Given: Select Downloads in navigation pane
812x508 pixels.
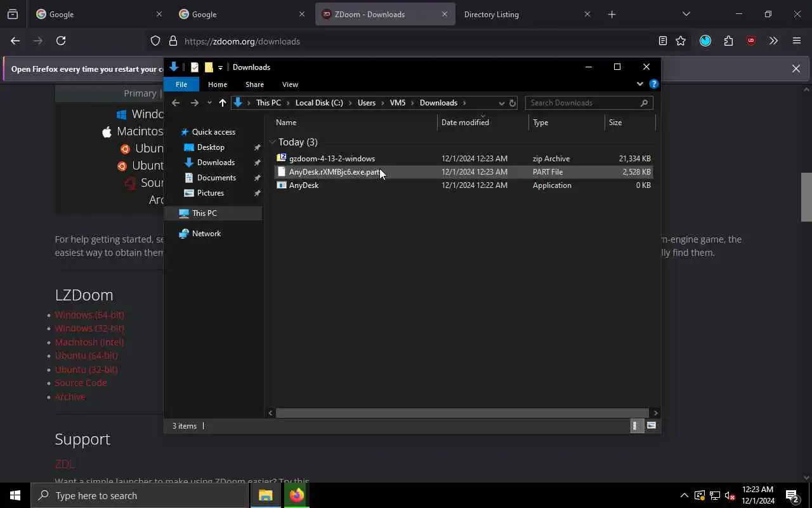Looking at the screenshot, I should click(216, 163).
